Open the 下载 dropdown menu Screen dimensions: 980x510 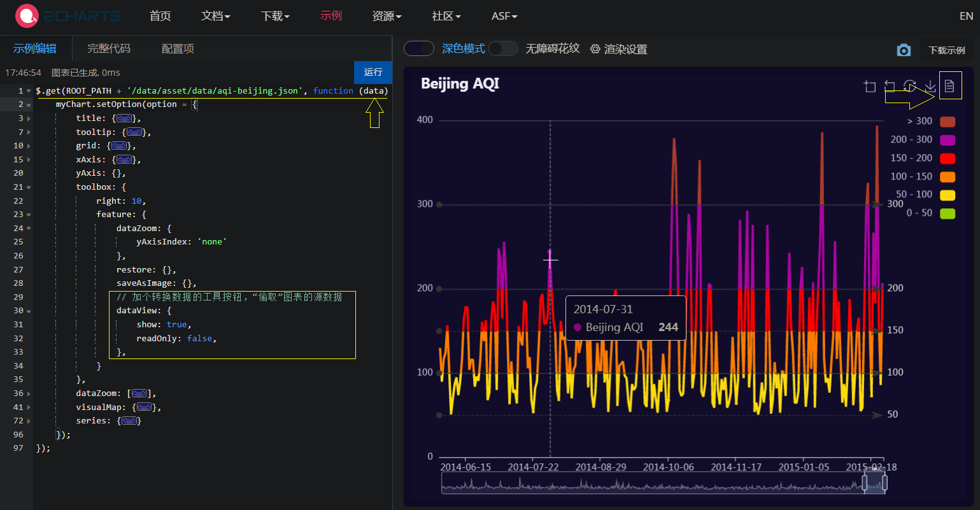tap(275, 16)
